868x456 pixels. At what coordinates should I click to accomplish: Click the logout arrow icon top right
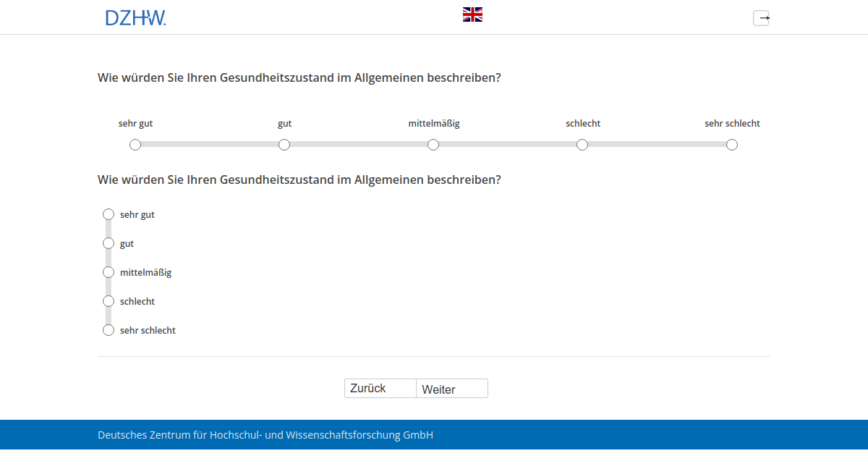(x=761, y=17)
